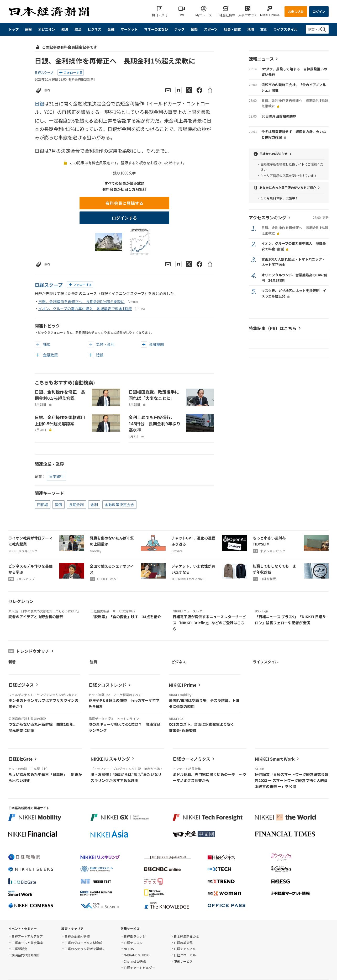Share on Facebook using top icon
The height and width of the screenshot is (980, 337).
click(199, 90)
